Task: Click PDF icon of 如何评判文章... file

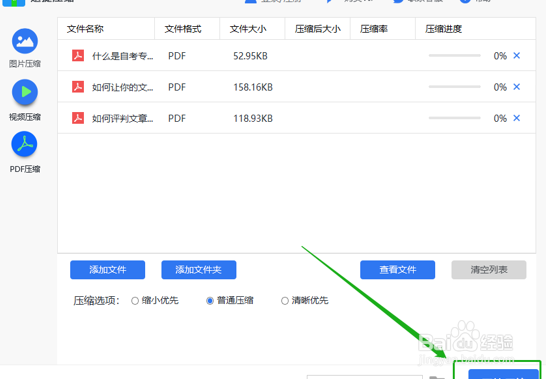Action: tap(78, 118)
